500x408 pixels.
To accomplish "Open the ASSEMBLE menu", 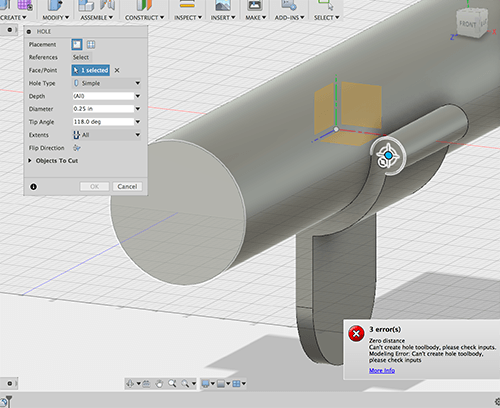I will 97,17.
